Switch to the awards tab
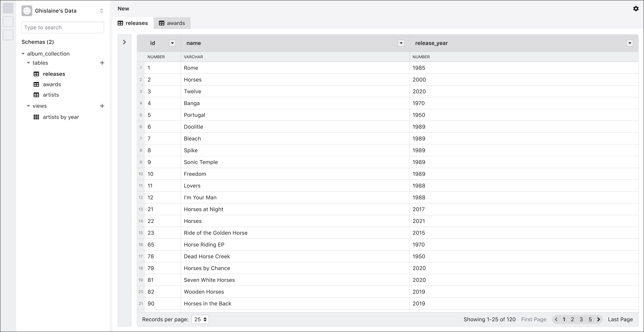Image resolution: width=644 pixels, height=332 pixels. point(172,23)
